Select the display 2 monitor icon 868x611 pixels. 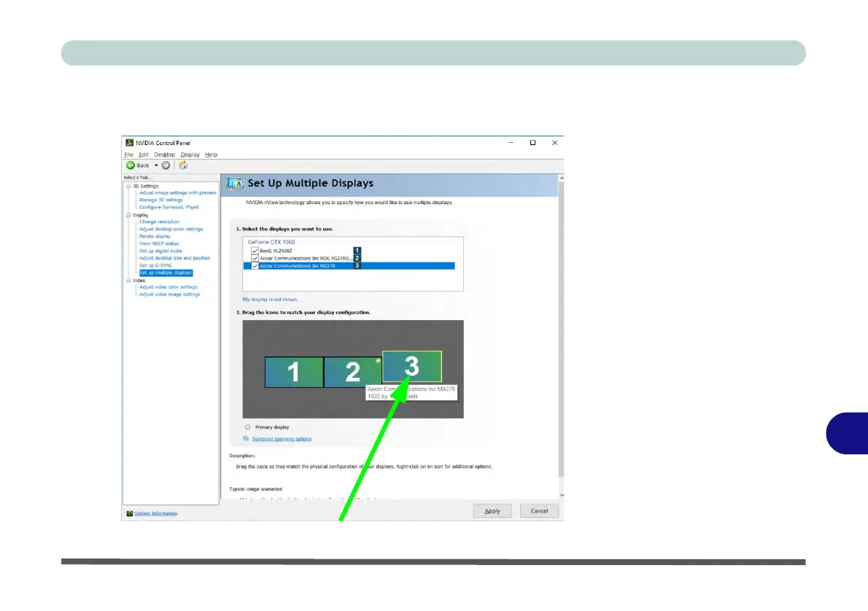pyautogui.click(x=352, y=372)
